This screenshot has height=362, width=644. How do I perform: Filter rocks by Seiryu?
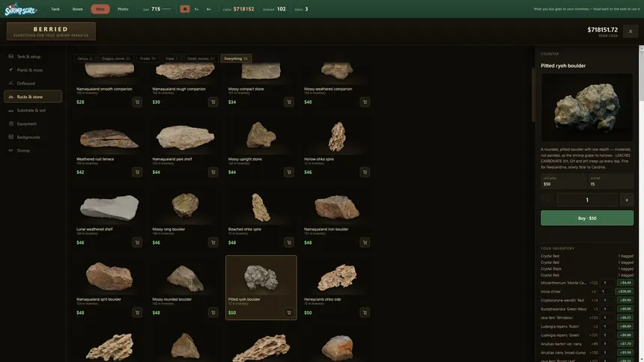pyautogui.click(x=85, y=58)
